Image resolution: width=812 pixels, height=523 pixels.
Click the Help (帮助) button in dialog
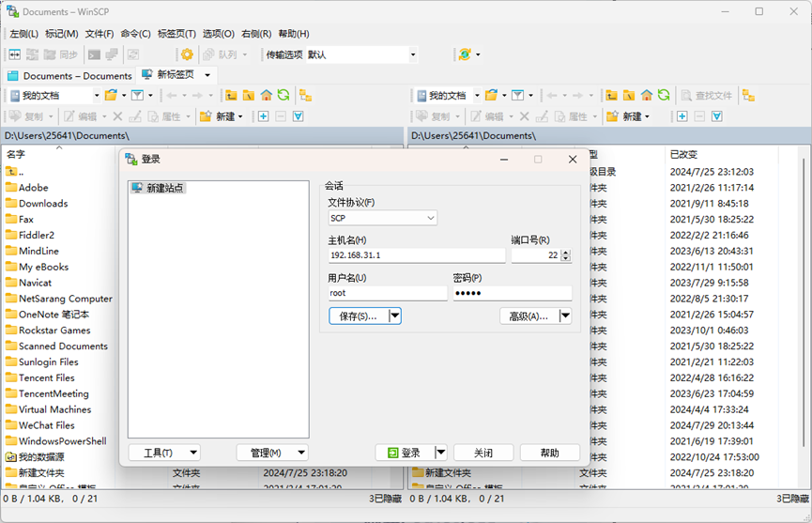(550, 453)
